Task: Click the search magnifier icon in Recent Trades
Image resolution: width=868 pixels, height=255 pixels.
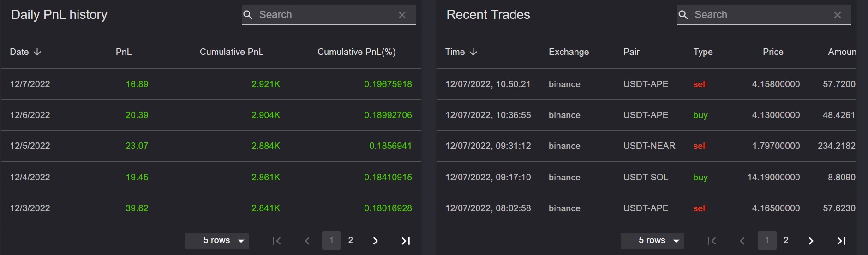Action: [x=683, y=15]
